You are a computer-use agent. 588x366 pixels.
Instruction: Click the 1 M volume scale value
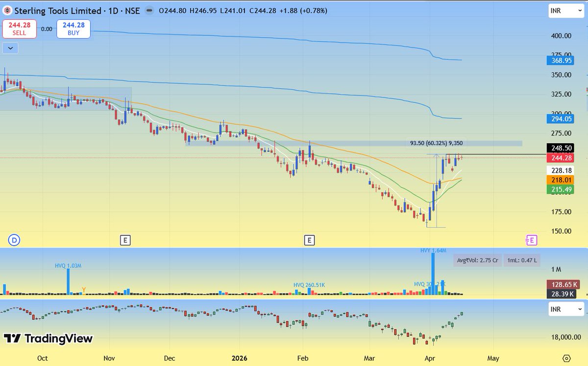(556, 270)
